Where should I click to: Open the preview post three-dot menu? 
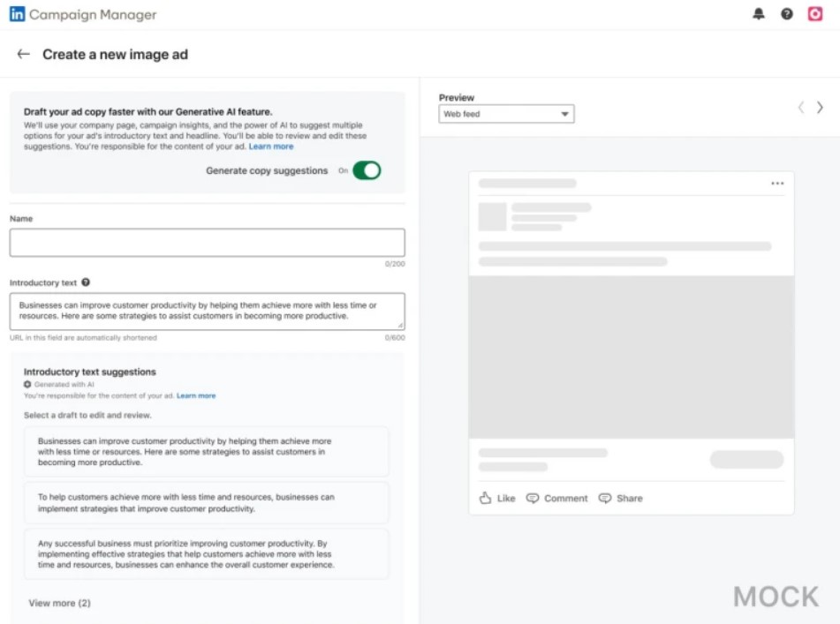(777, 184)
